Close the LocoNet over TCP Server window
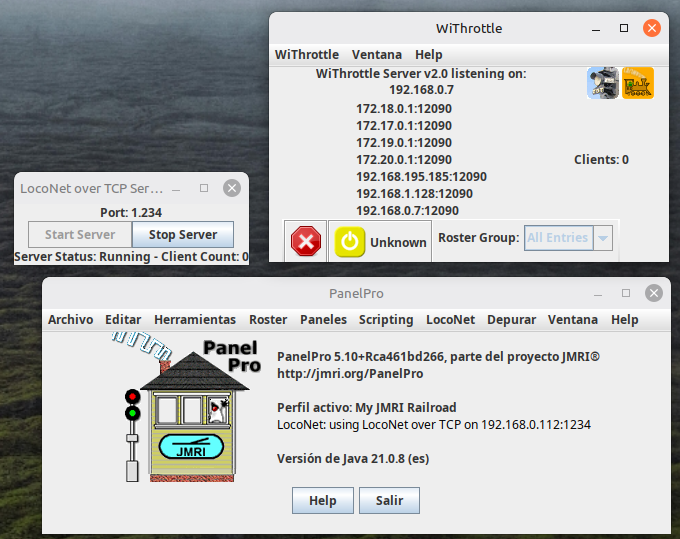Viewport: 680px width, 539px height. (x=232, y=188)
